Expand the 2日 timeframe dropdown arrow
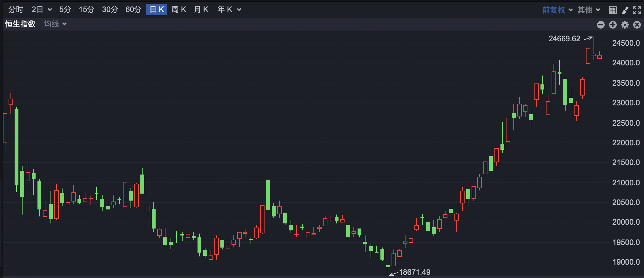This screenshot has width=644, height=278. pos(50,10)
